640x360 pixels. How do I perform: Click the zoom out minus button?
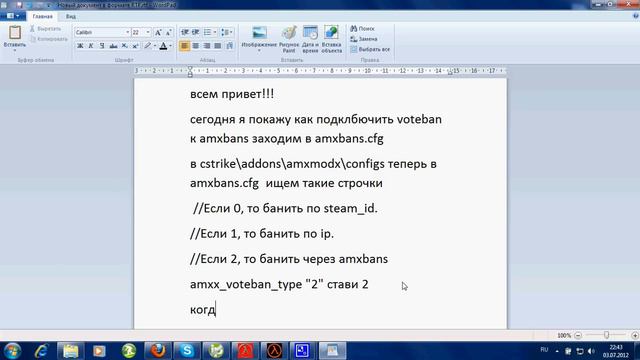[x=578, y=336]
